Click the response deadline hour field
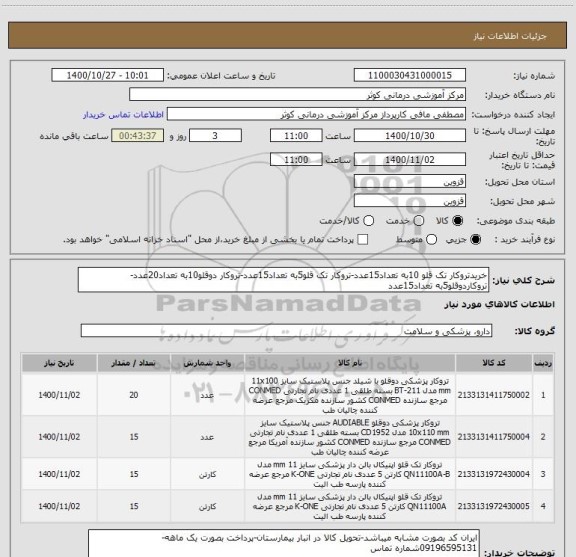 (x=296, y=136)
